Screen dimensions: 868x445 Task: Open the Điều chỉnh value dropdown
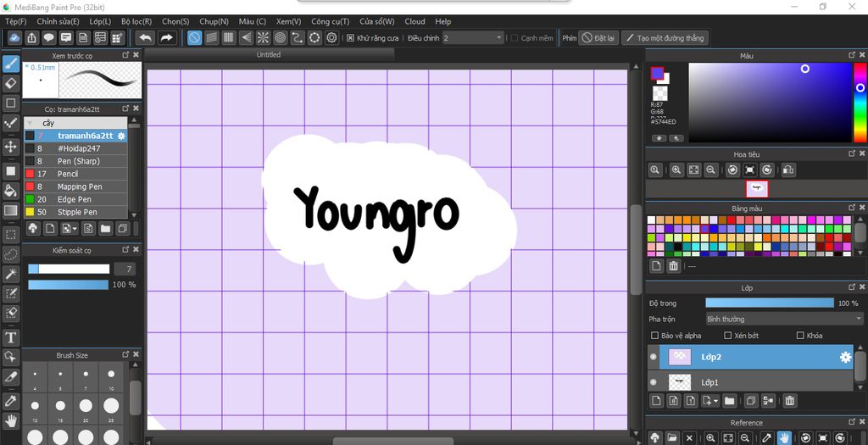pos(473,37)
